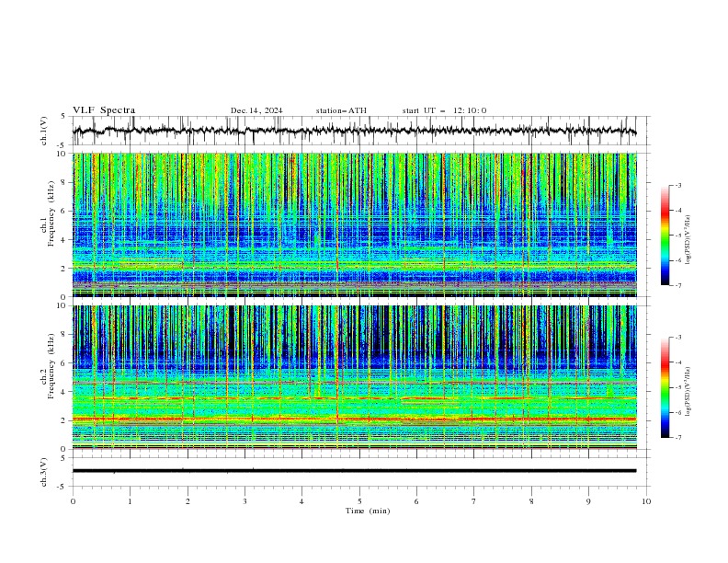Click the time axis tick label '3'

tap(245, 501)
